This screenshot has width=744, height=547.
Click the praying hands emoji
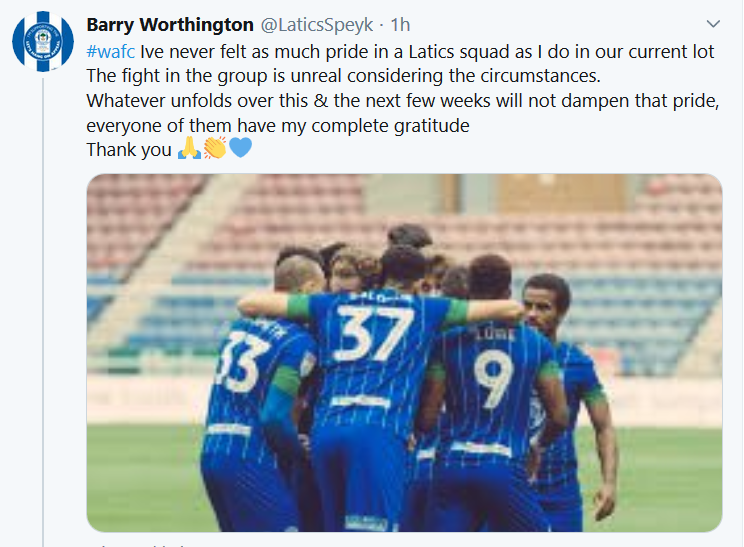tap(189, 148)
